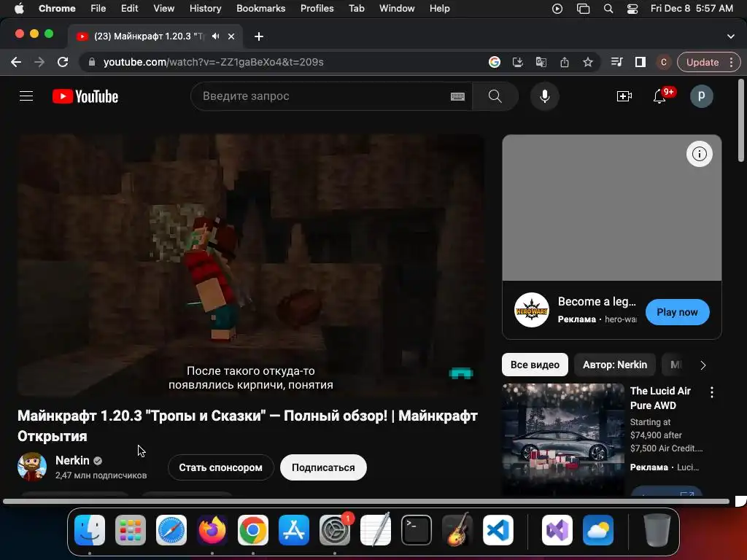Open Spotlight search in menu bar

coord(608,9)
